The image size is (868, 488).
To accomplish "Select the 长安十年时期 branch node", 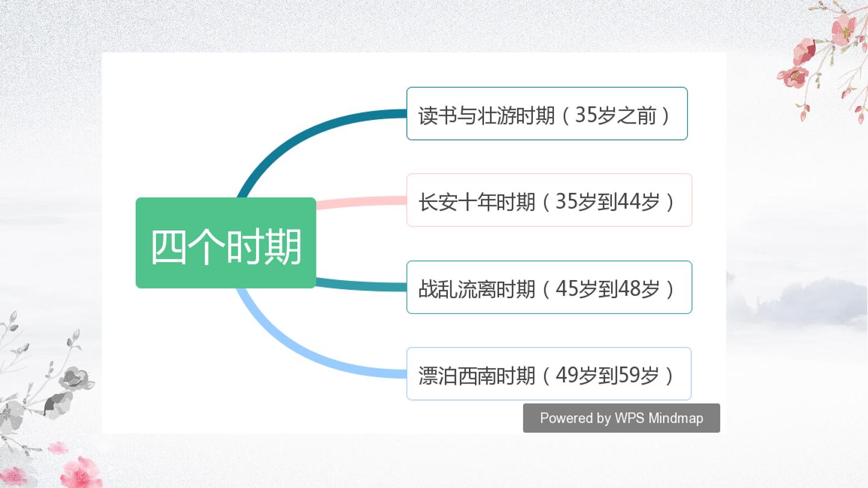I will 549,200.
